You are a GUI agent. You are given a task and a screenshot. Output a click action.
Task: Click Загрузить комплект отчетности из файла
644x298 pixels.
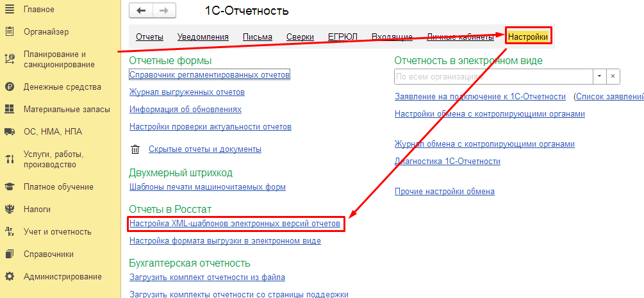tap(207, 277)
